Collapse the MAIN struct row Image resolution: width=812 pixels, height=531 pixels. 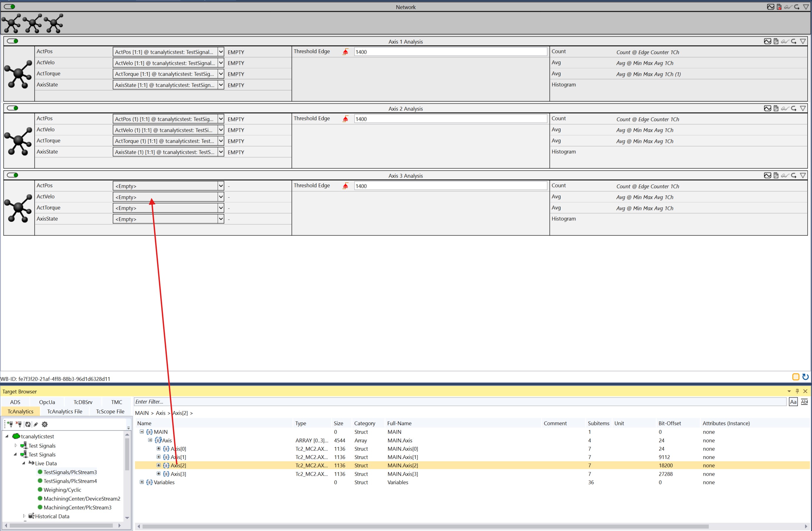coord(141,431)
